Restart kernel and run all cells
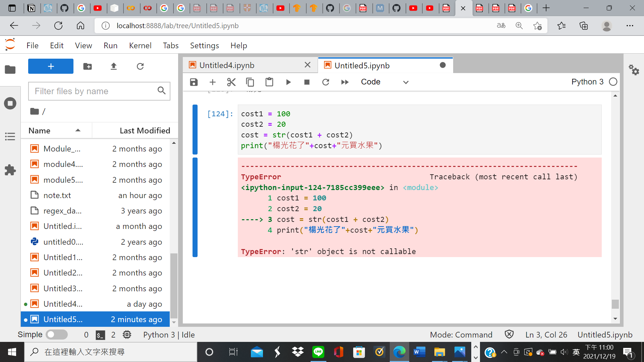The width and height of the screenshot is (644, 362). (345, 82)
